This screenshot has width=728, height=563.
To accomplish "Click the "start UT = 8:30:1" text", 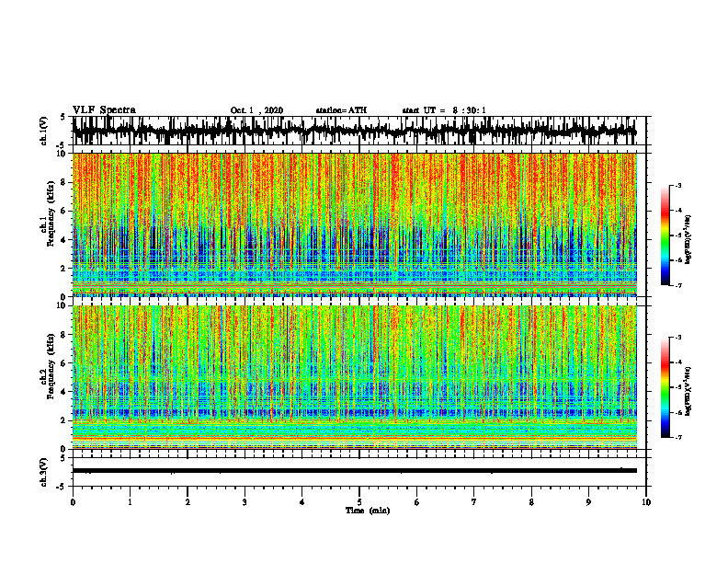I will click(444, 110).
